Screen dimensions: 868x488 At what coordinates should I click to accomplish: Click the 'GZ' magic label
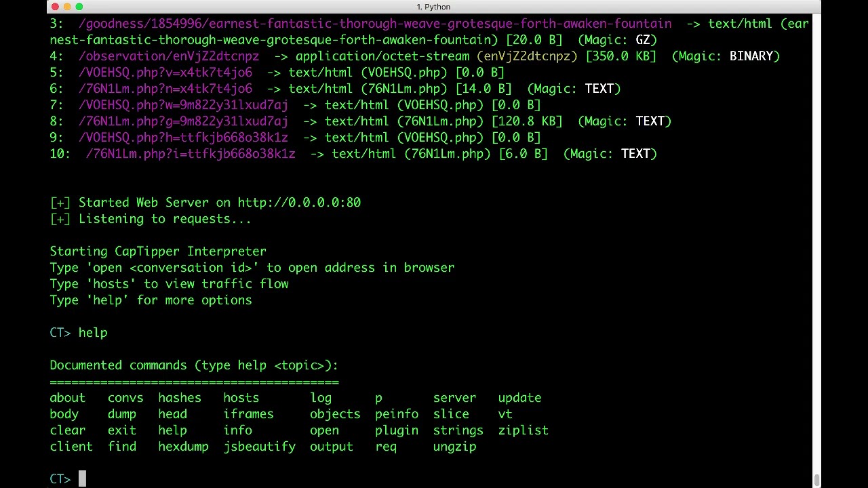[x=643, y=40]
